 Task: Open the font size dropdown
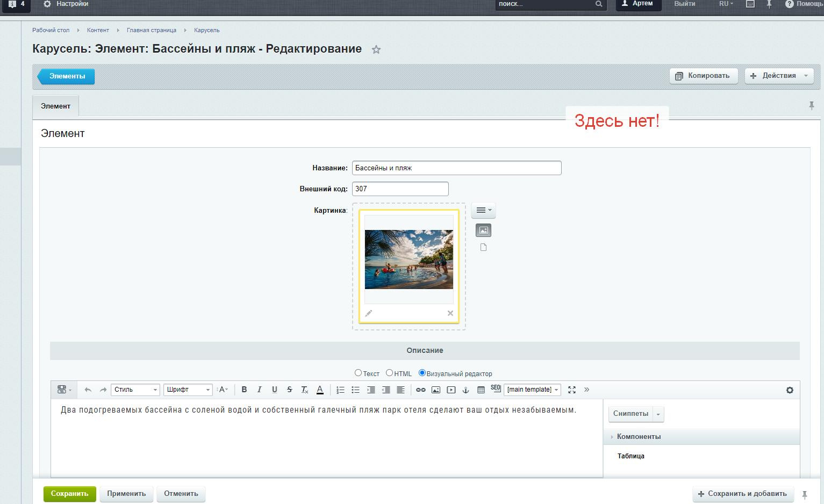coord(223,390)
